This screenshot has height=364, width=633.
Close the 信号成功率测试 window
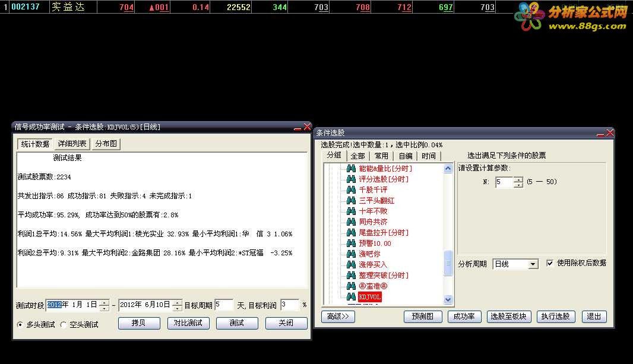[307, 126]
